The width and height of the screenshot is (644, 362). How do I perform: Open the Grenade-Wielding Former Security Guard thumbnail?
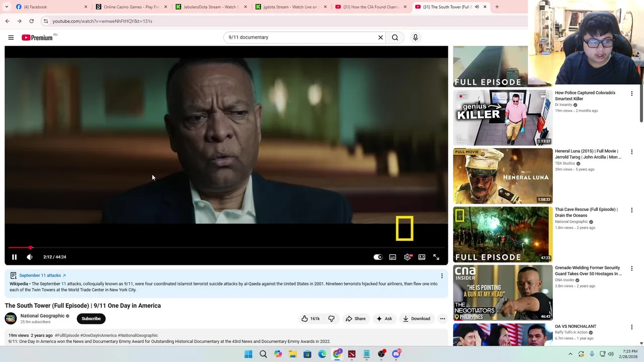pyautogui.click(x=503, y=293)
